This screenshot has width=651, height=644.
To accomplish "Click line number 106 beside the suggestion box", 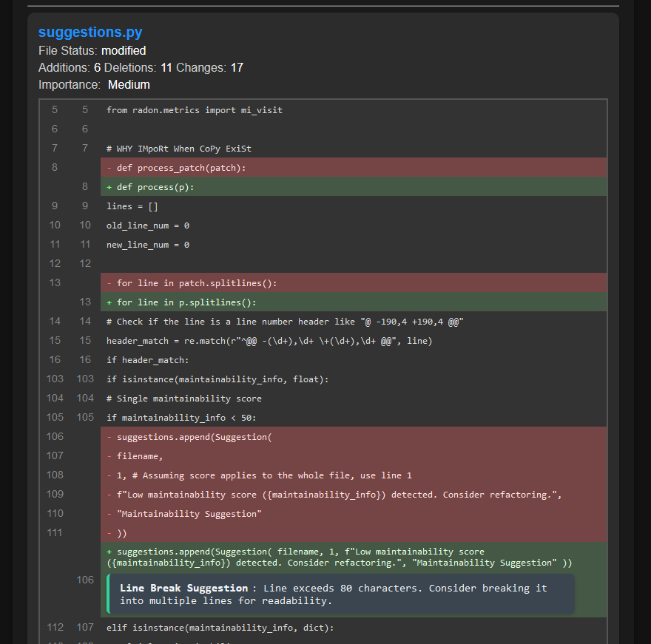I will [x=85, y=580].
